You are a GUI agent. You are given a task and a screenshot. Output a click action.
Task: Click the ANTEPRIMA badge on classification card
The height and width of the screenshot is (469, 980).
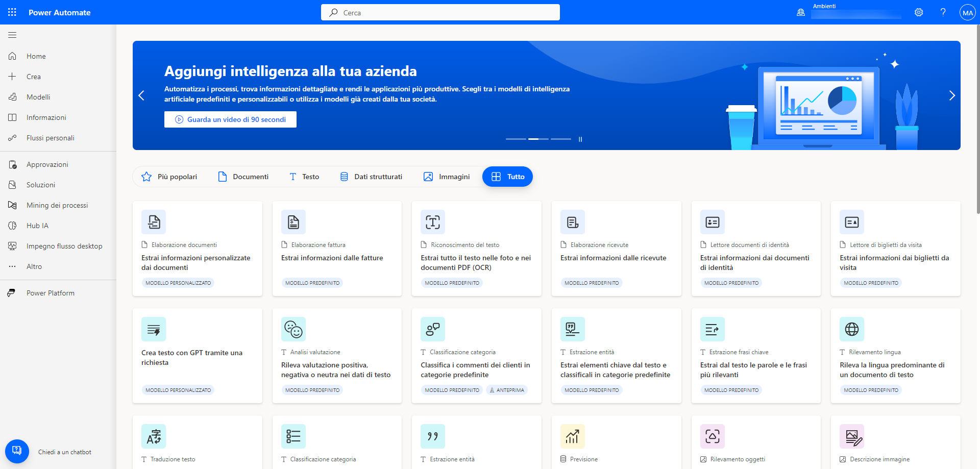(x=507, y=390)
